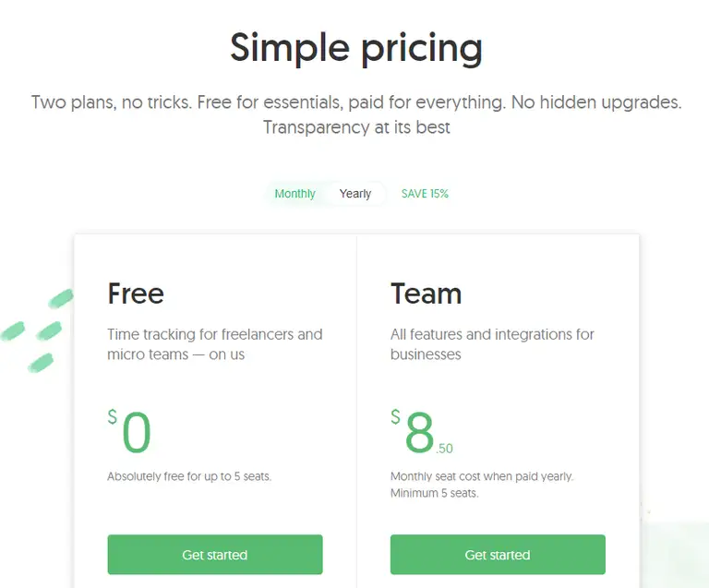The image size is (709, 588).
Task: Click the Simple pricing title
Action: (x=355, y=48)
